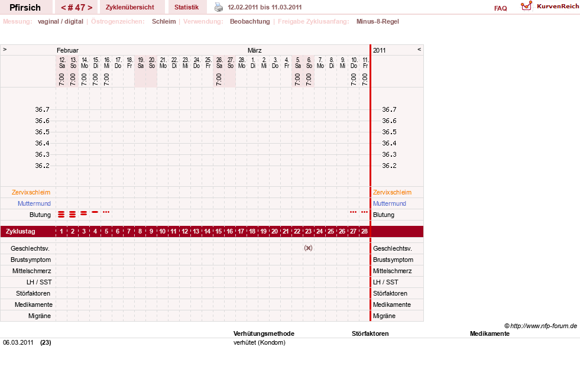
Task: Click heavy bleeding mark on cycle day 2
Action: coord(73,215)
